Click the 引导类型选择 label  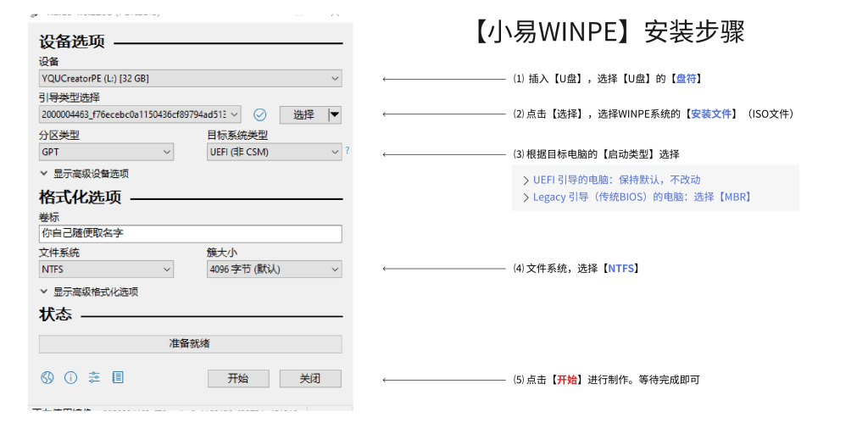tap(70, 98)
